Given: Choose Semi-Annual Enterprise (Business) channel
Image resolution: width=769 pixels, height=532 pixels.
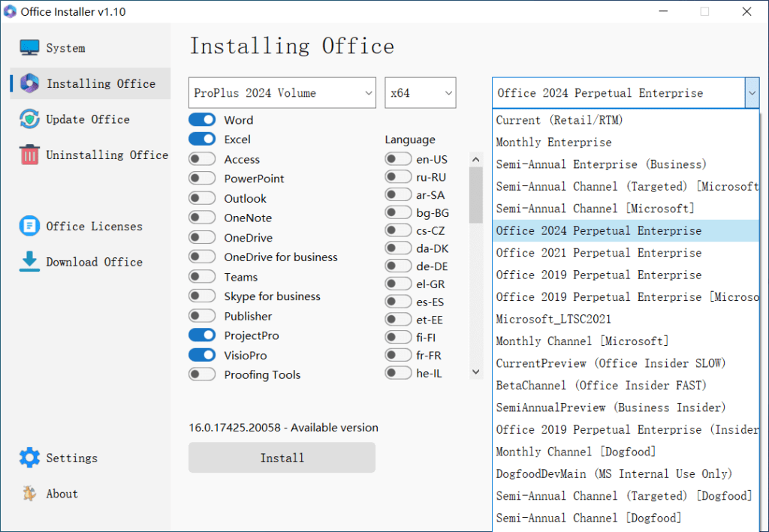Looking at the screenshot, I should 626,164.
